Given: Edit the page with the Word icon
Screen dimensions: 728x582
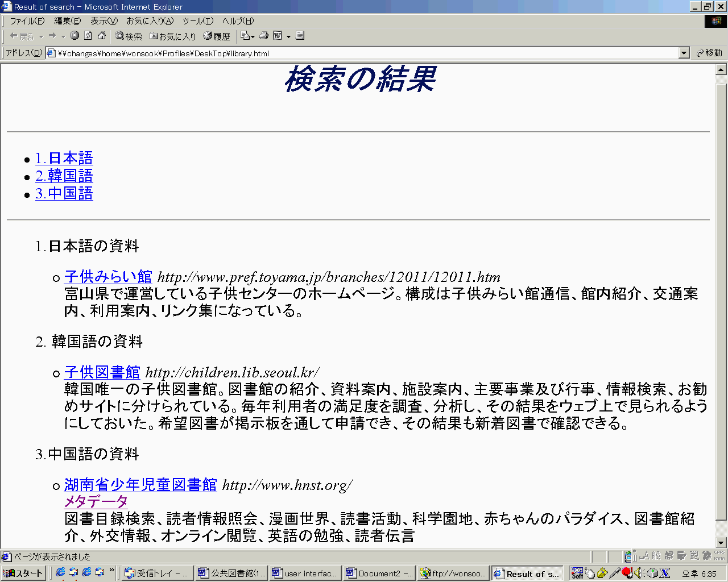Looking at the screenshot, I should click(x=278, y=35).
